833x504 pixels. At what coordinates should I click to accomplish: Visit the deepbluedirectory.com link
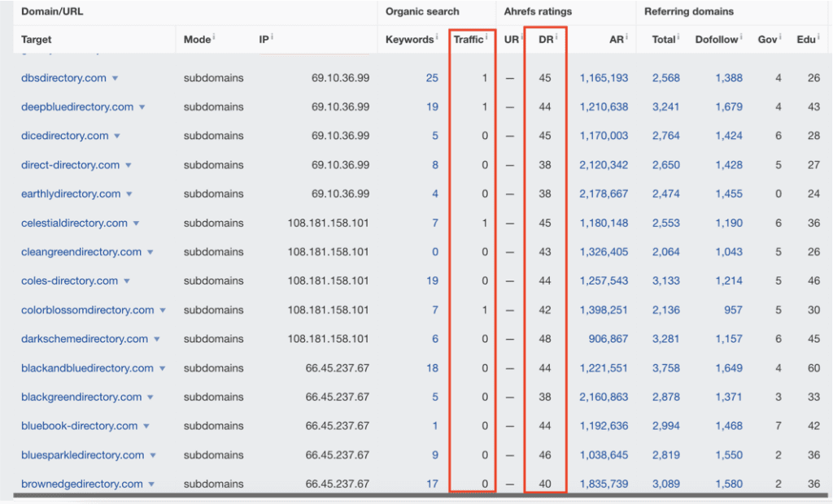point(77,106)
